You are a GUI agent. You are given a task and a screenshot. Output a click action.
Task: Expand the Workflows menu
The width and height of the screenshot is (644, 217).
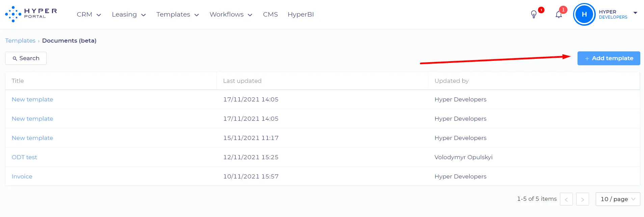[x=231, y=15]
